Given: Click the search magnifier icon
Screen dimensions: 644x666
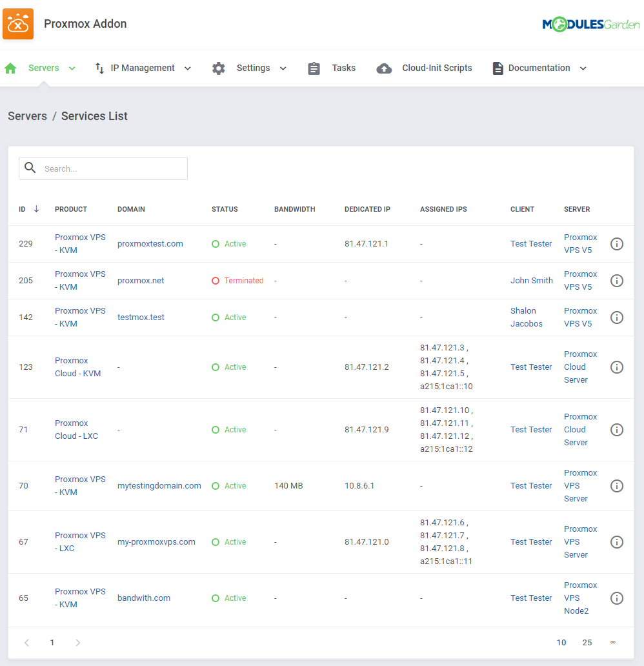Looking at the screenshot, I should pyautogui.click(x=30, y=168).
